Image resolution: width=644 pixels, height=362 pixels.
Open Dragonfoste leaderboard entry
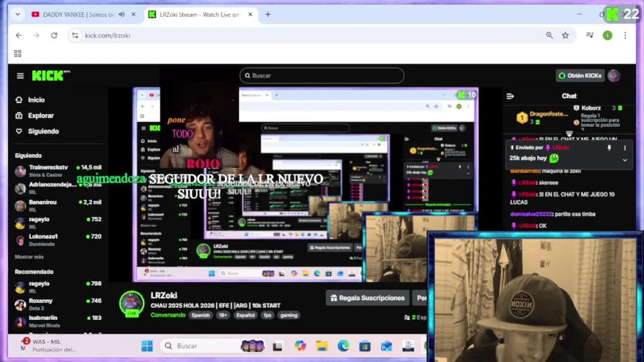coord(542,118)
